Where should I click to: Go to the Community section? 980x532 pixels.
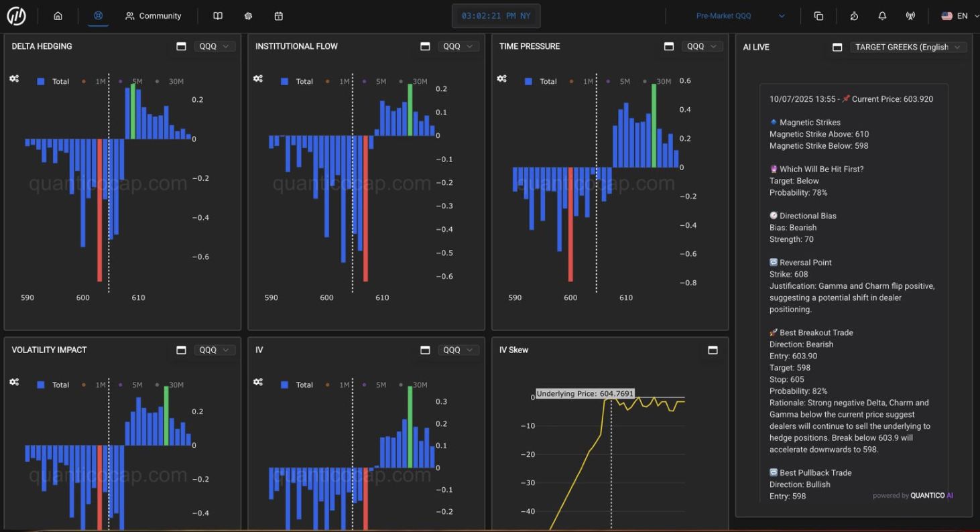point(154,15)
